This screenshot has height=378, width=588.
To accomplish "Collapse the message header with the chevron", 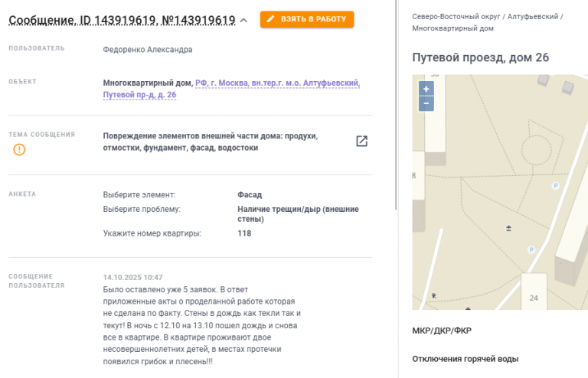I will [x=243, y=21].
